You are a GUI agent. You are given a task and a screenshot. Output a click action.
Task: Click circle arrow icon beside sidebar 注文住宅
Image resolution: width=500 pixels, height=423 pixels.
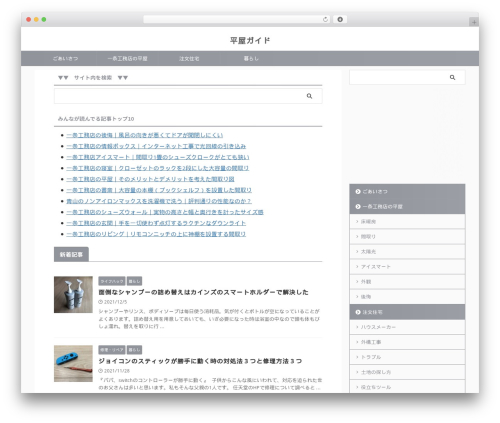pos(358,312)
